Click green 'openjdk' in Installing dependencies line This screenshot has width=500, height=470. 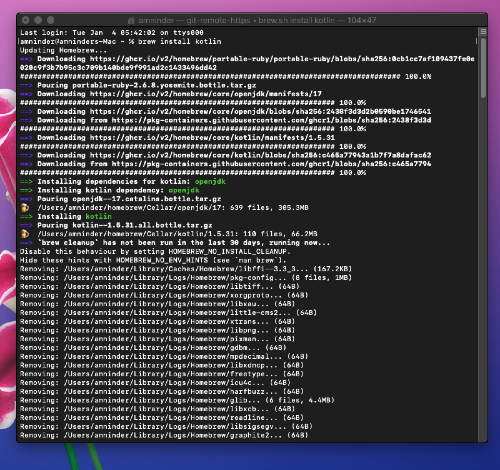[210, 182]
